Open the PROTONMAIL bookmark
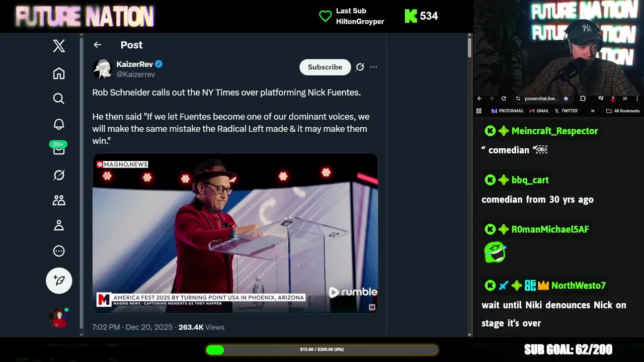The height and width of the screenshot is (362, 644). (x=508, y=111)
